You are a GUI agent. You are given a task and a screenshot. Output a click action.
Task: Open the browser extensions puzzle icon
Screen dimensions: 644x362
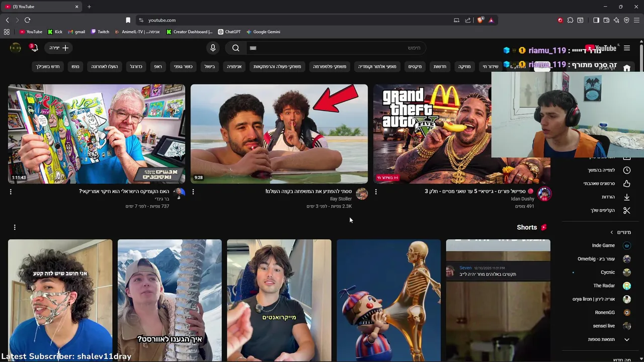coord(570,20)
